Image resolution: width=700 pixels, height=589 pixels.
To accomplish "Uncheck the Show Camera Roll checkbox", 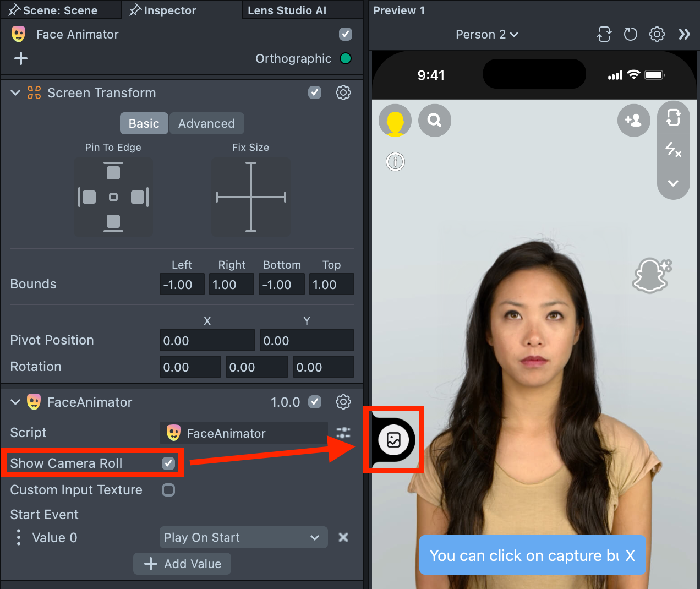I will (168, 463).
